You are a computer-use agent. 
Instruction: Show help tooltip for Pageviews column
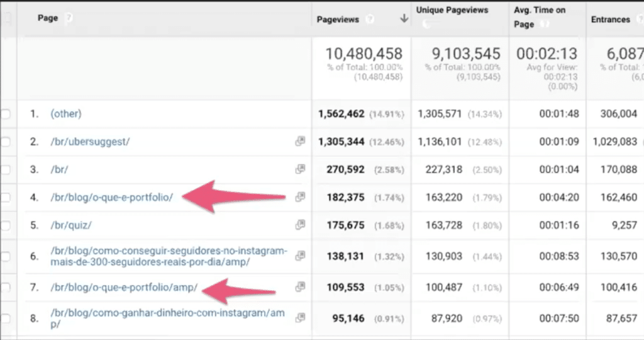coord(370,19)
